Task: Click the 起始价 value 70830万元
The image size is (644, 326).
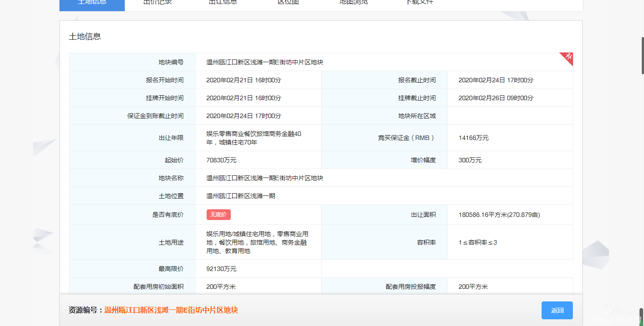Action: click(x=221, y=160)
